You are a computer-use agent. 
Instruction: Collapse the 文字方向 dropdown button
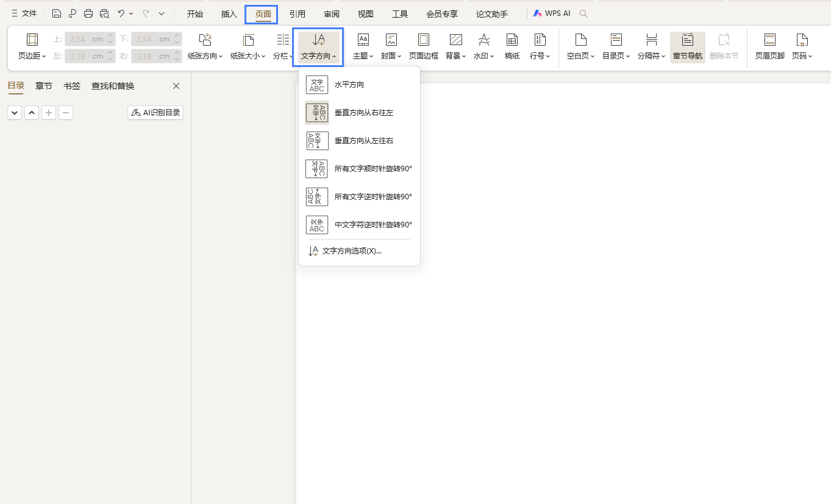click(x=319, y=48)
